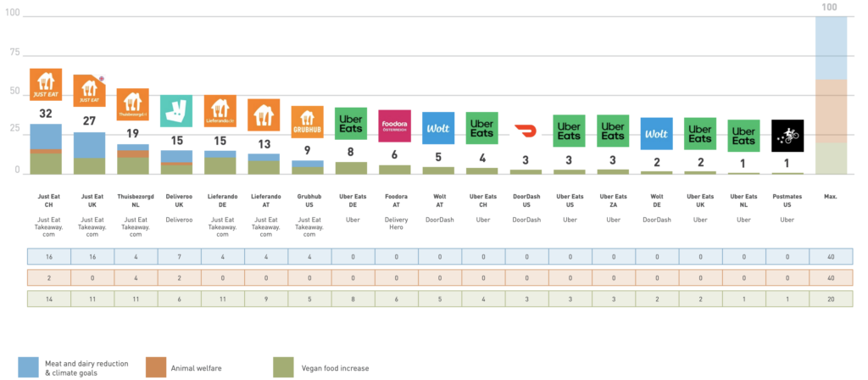Click the Just Eat CH logo
The width and height of the screenshot is (868, 380).
click(x=45, y=85)
